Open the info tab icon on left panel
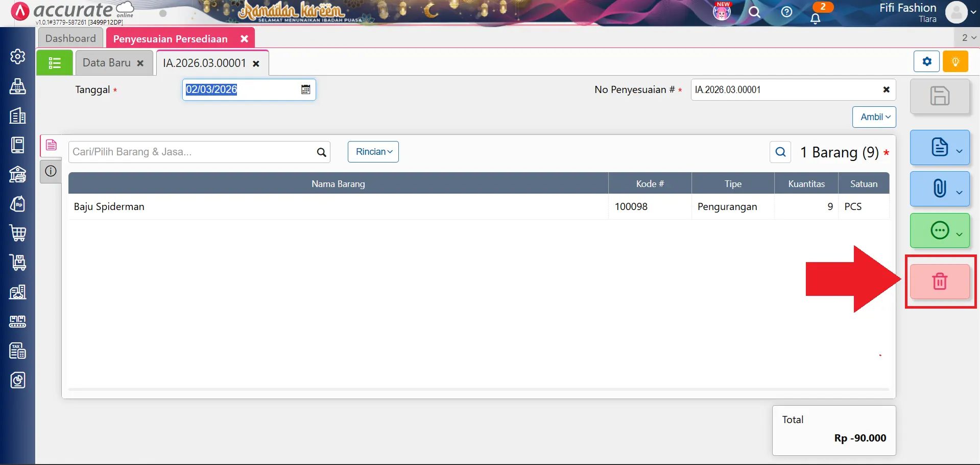The height and width of the screenshot is (465, 980). [x=51, y=171]
